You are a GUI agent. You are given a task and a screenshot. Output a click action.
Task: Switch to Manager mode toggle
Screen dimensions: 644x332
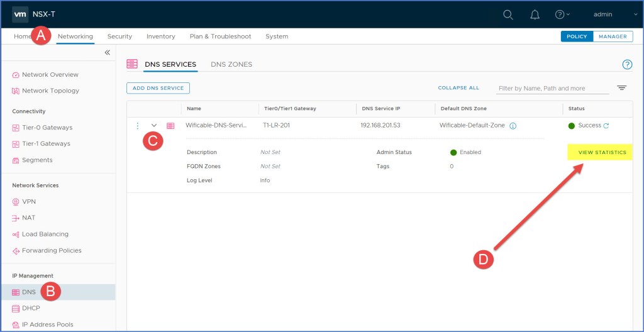[613, 36]
